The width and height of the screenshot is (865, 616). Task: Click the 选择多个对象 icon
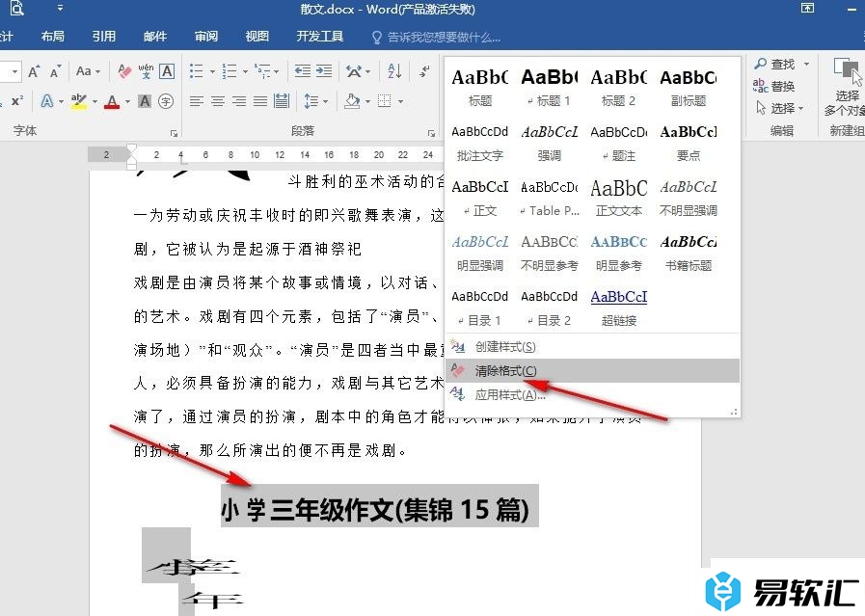pos(847,70)
